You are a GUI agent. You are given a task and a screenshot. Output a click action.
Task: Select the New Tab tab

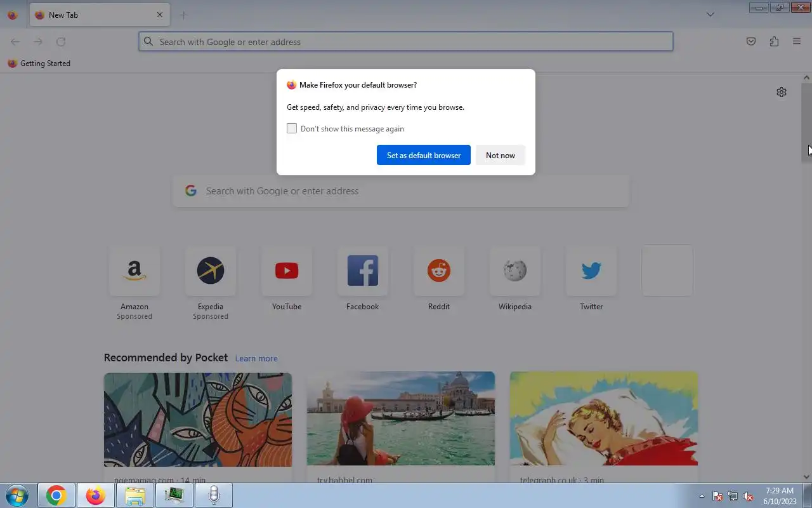[99, 15]
